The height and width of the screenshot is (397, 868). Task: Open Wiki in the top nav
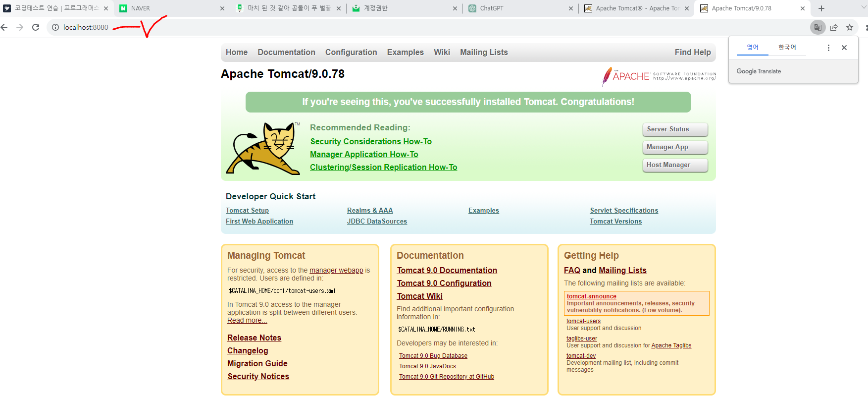(442, 52)
